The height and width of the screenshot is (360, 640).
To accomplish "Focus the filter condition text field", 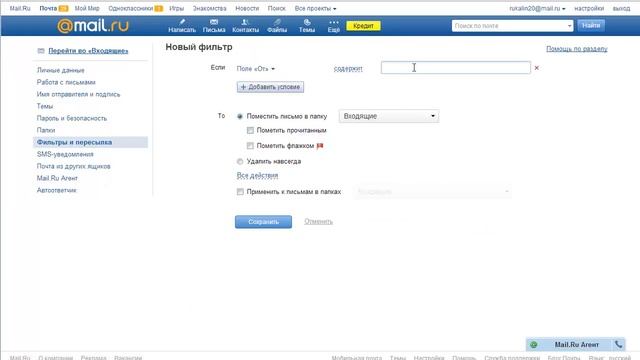I will pos(456,68).
